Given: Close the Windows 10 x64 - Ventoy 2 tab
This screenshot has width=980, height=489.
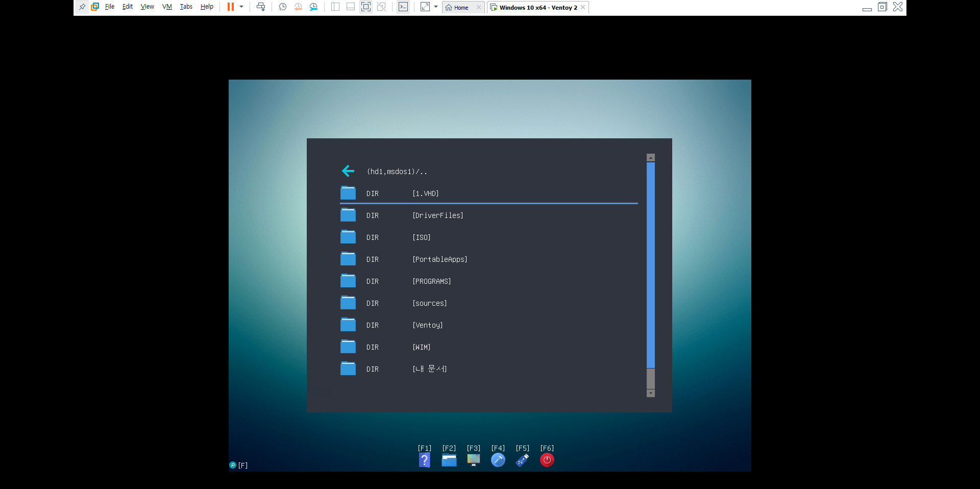Looking at the screenshot, I should pos(583,8).
